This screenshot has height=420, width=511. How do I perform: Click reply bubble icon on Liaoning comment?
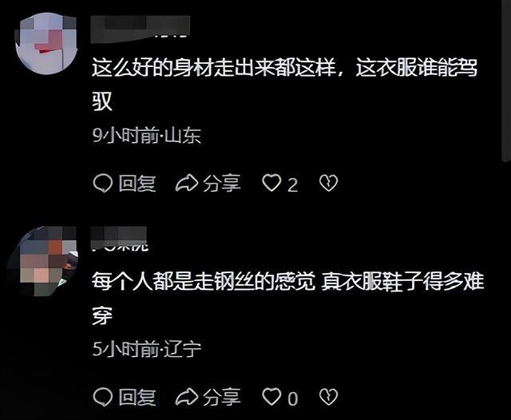pyautogui.click(x=103, y=397)
